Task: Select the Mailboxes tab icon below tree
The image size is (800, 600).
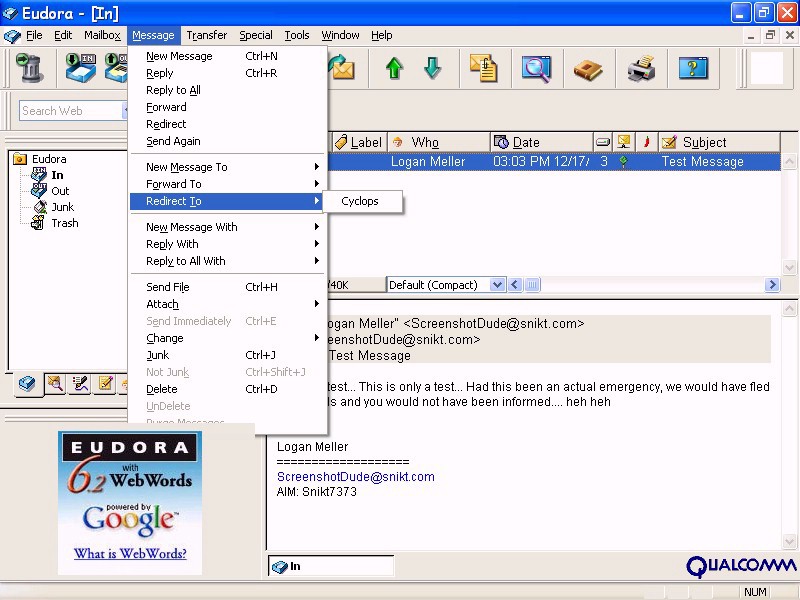Action: click(27, 384)
